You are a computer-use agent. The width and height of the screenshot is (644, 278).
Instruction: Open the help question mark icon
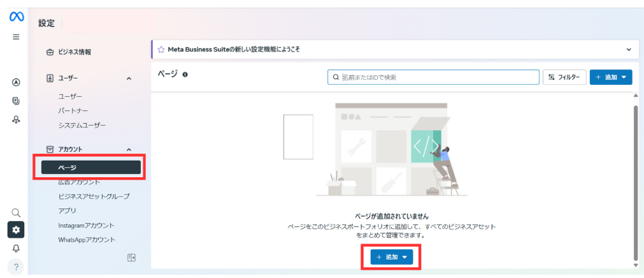pyautogui.click(x=16, y=267)
